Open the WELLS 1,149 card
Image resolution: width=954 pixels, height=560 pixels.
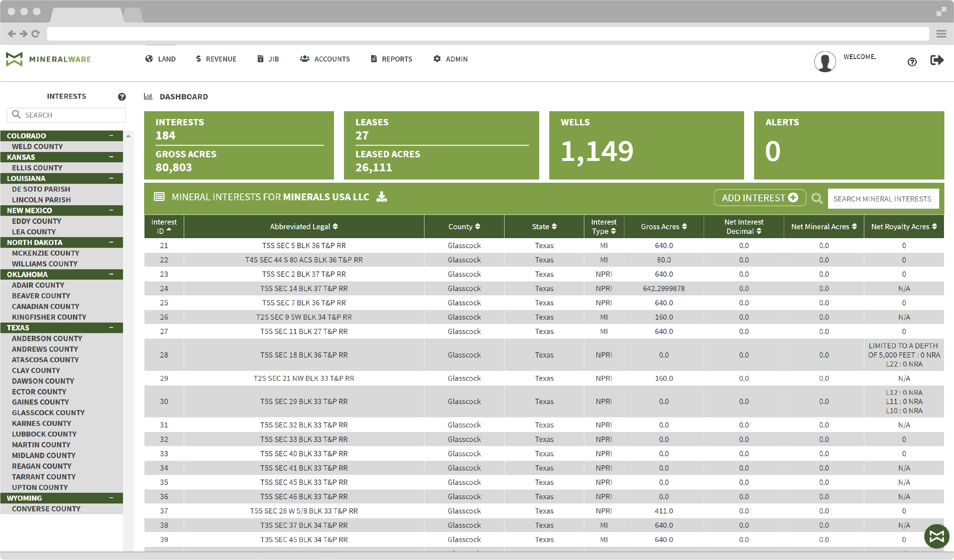[x=646, y=145]
